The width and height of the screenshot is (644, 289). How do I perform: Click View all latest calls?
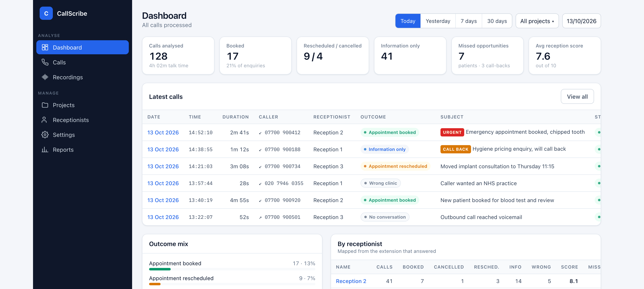pos(577,96)
